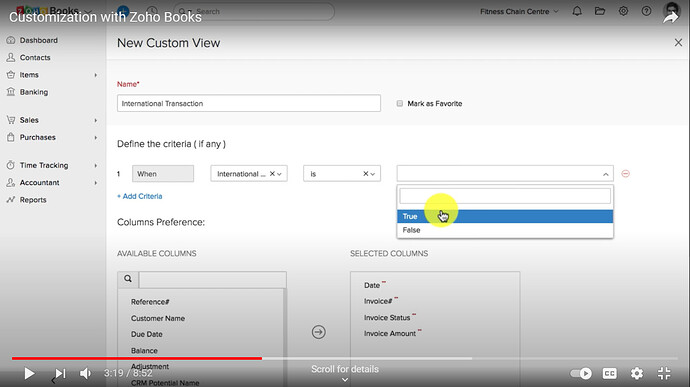
Task: Move column with right arrow circle button
Action: (x=319, y=332)
